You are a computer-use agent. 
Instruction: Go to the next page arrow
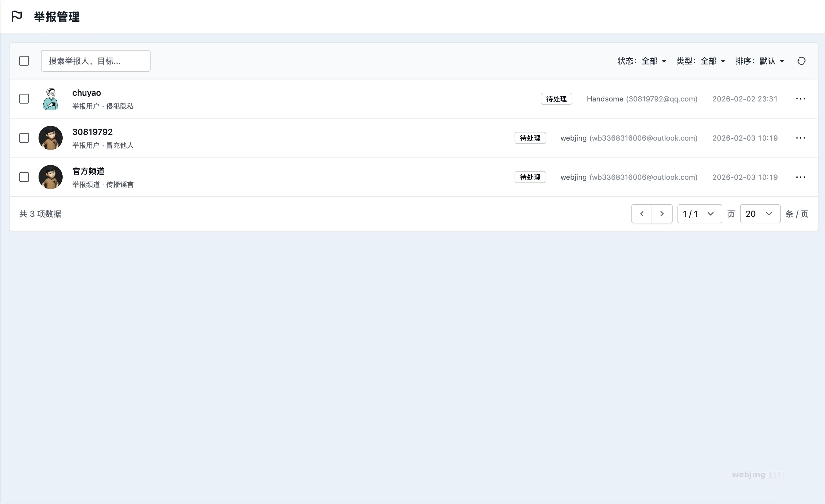click(x=662, y=214)
